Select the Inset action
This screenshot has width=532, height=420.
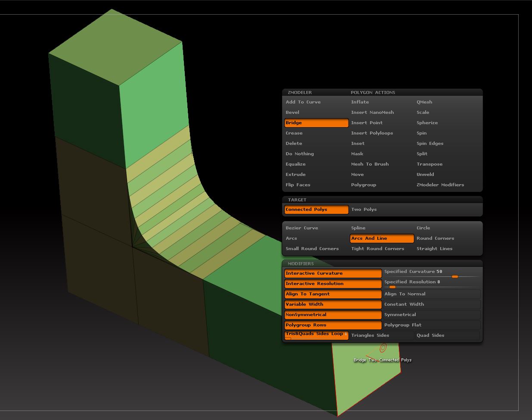(x=358, y=144)
